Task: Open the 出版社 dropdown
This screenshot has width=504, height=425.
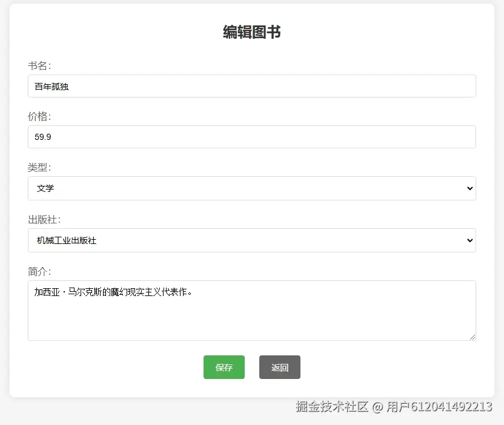Action: [x=251, y=240]
